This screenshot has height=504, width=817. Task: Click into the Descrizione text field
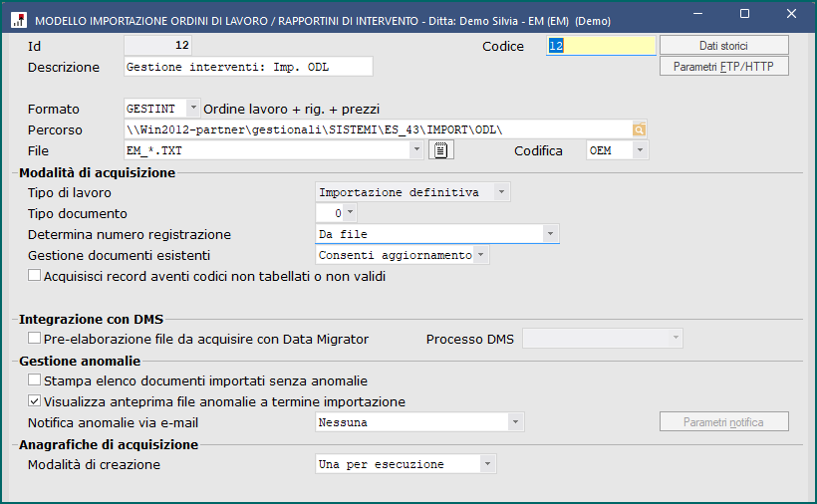[247, 67]
